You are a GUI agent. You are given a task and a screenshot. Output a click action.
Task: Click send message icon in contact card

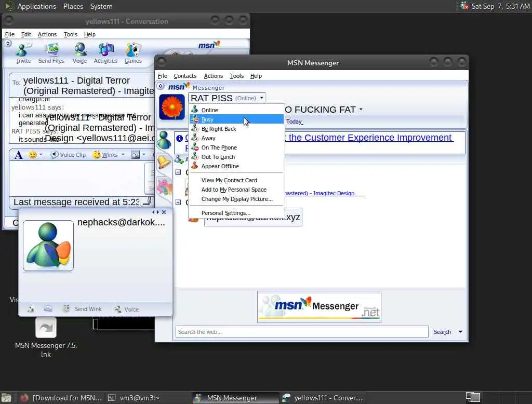coord(31,309)
